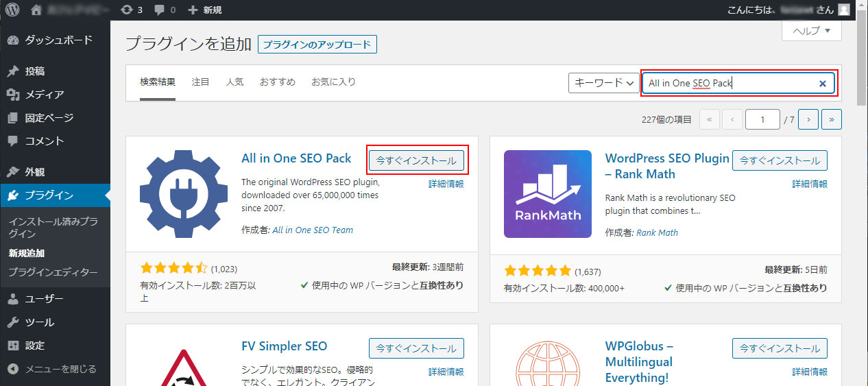
Task: Clear search field with X icon
Action: (x=823, y=84)
